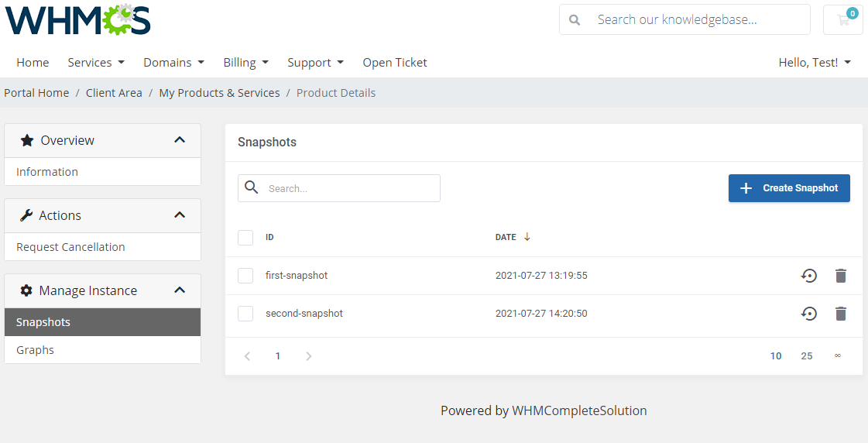The width and height of the screenshot is (868, 443).
Task: Click the DATE sort arrow
Action: [x=527, y=236]
